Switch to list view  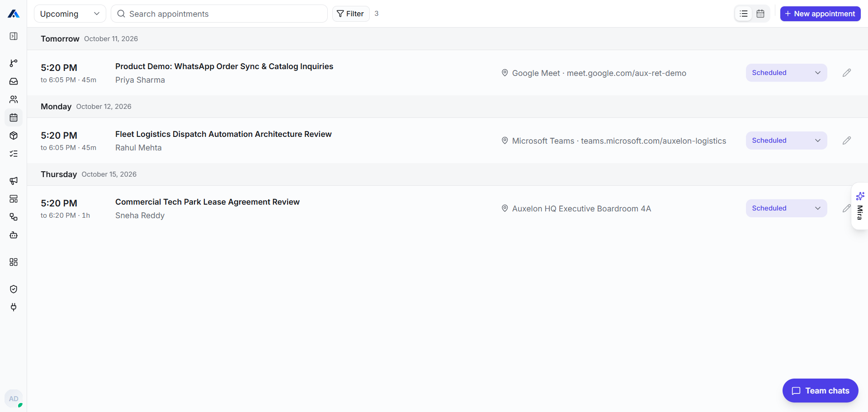coord(744,14)
